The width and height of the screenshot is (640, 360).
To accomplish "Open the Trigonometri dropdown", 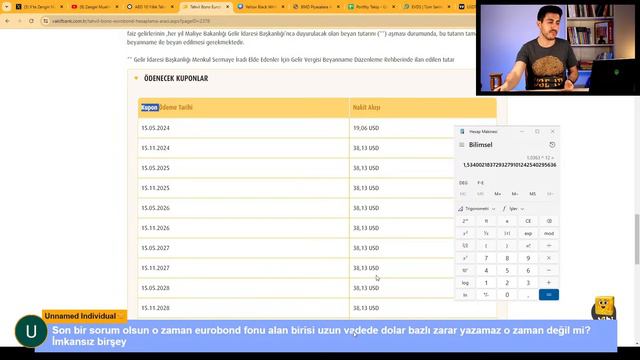I will pyautogui.click(x=477, y=209).
